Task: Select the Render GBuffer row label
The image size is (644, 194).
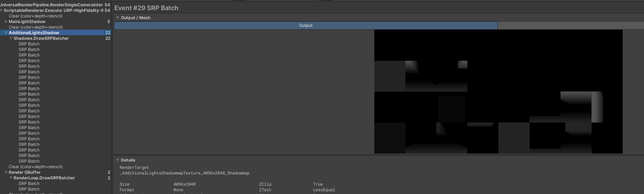Action: [24, 172]
